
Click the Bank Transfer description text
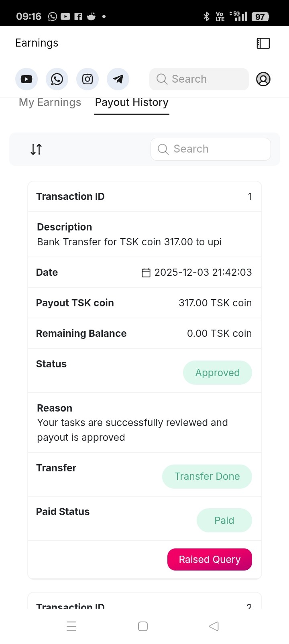pos(129,242)
